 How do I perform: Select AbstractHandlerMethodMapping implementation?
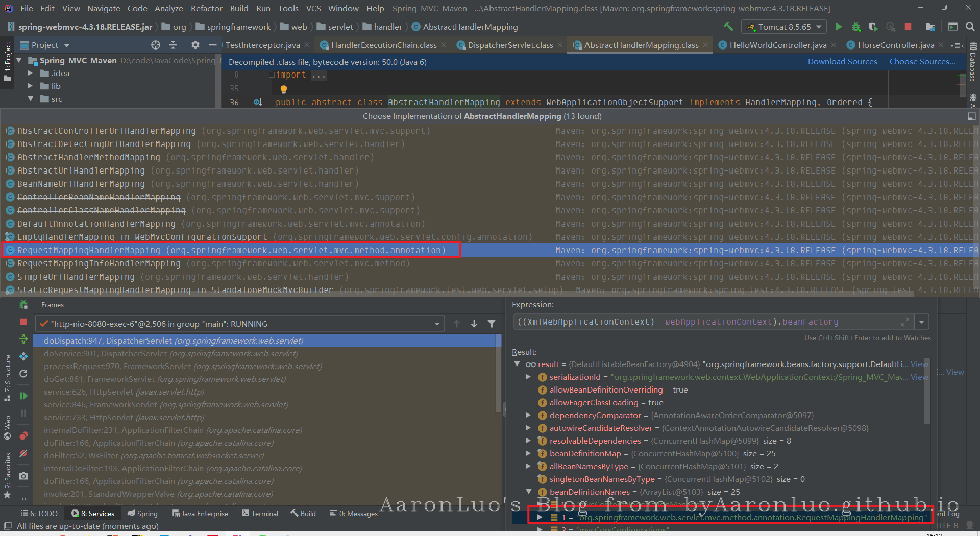490,157
